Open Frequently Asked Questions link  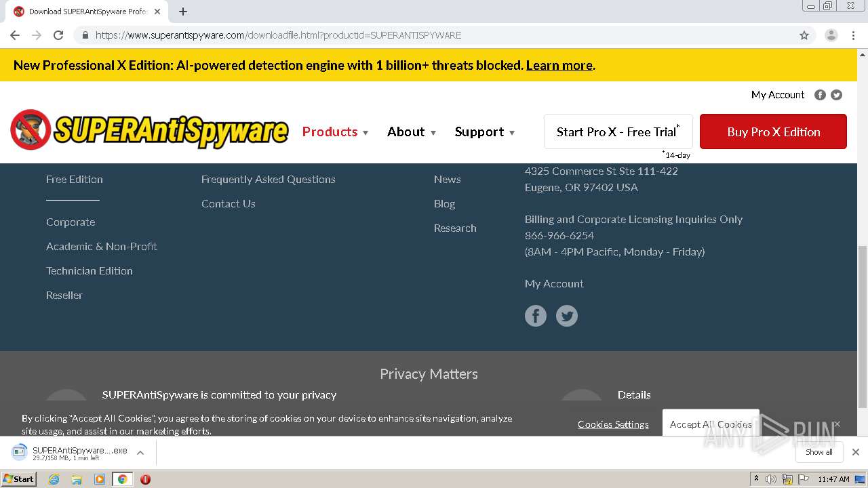click(269, 179)
